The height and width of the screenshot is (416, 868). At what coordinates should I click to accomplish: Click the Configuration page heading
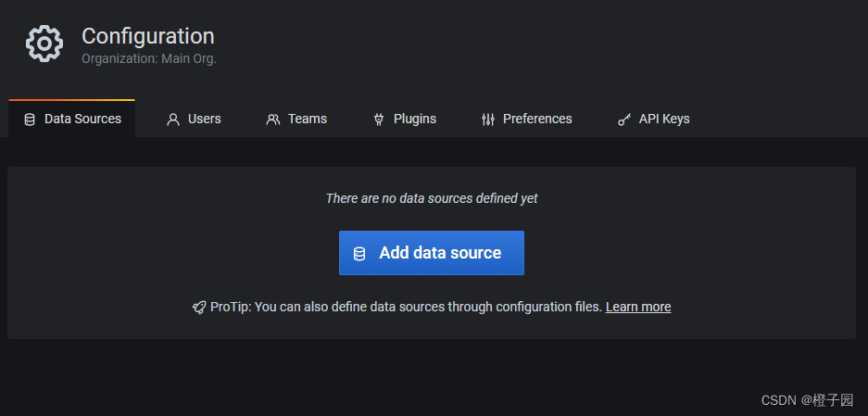pyautogui.click(x=148, y=36)
